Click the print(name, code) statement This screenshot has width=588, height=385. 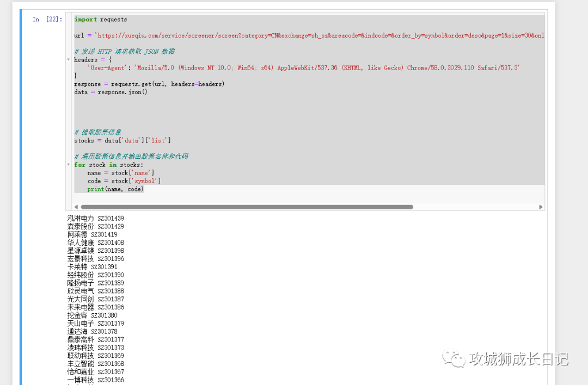(115, 189)
